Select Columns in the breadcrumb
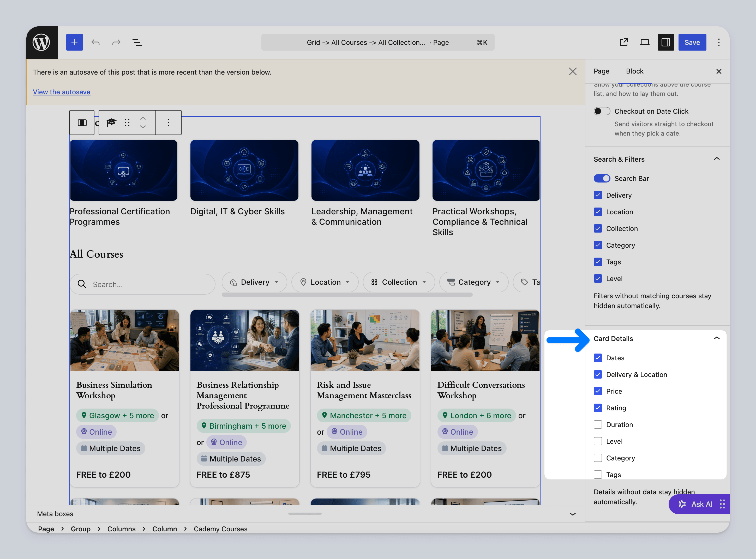Viewport: 756px width, 559px height. point(121,529)
